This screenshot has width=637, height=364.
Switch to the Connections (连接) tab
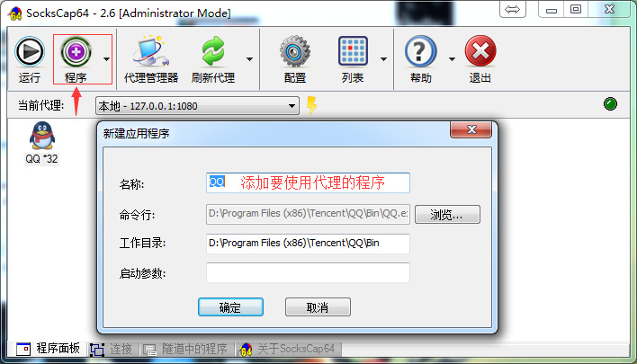pos(112,349)
